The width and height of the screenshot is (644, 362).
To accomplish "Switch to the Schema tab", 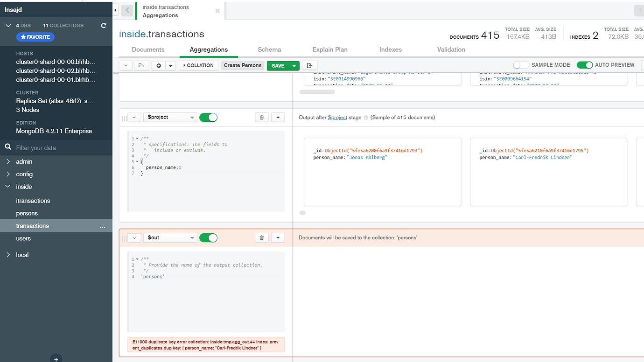I will [x=269, y=49].
